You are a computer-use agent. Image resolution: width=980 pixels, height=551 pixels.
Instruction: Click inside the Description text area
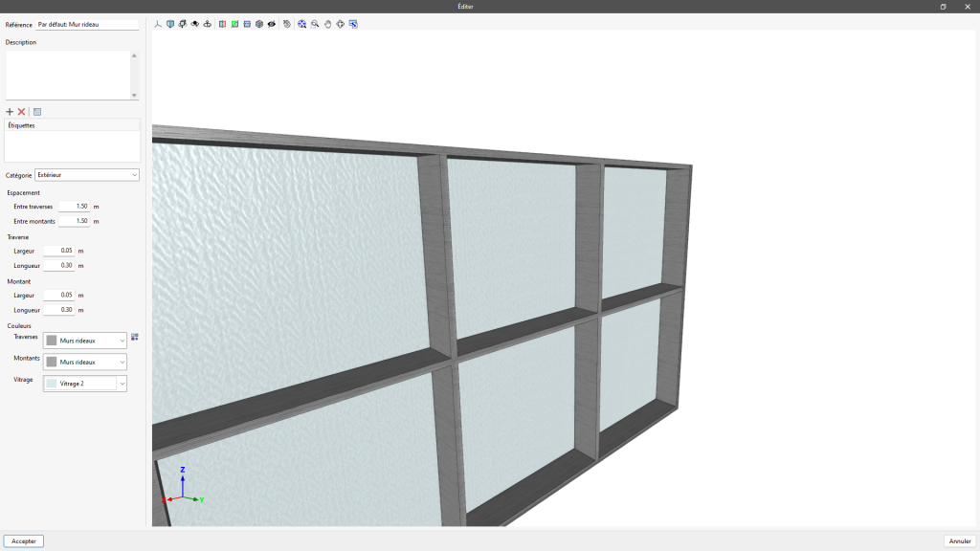pyautogui.click(x=68, y=75)
